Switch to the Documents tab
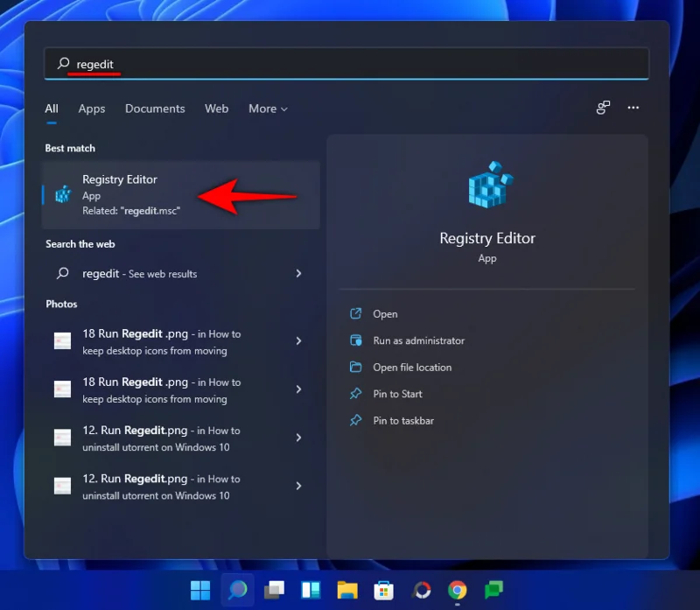 155,109
